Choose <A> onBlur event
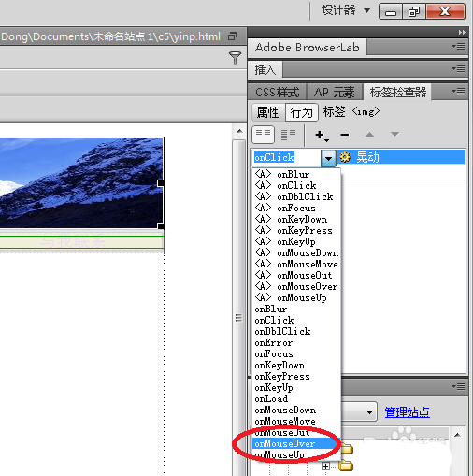This screenshot has width=473, height=476. click(x=296, y=174)
